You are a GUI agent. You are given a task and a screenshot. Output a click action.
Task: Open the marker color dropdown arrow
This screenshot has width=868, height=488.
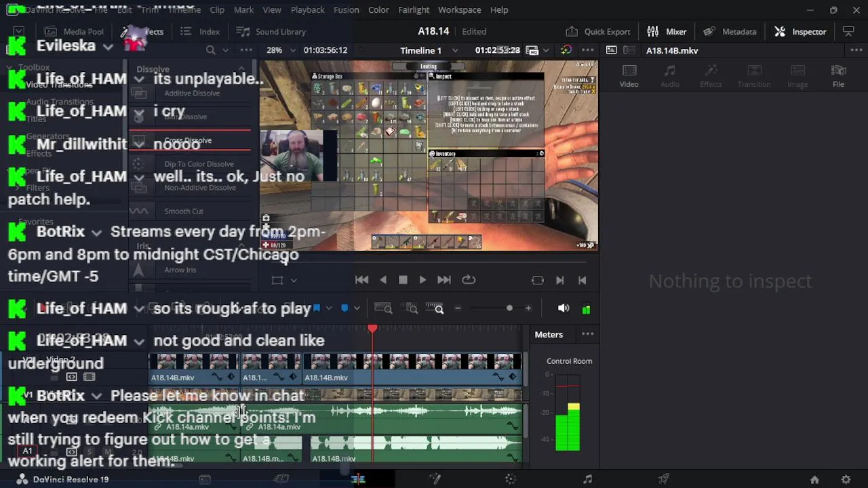tap(357, 308)
